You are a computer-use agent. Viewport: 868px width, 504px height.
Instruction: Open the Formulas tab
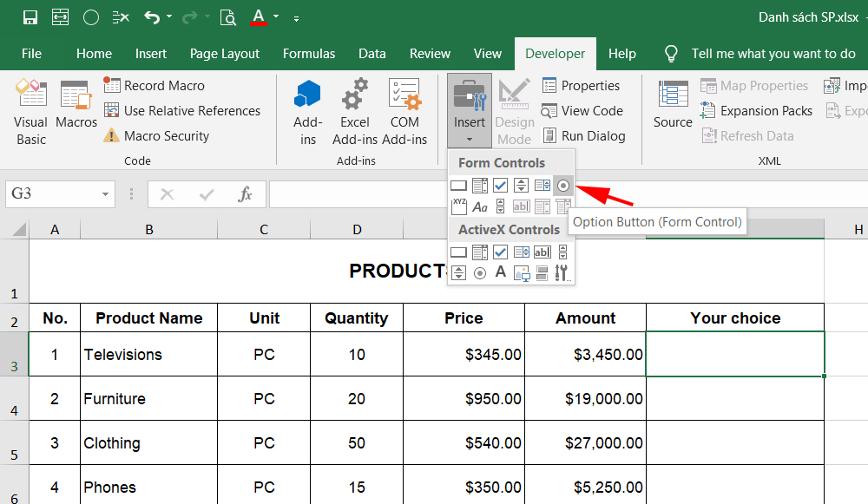point(309,54)
